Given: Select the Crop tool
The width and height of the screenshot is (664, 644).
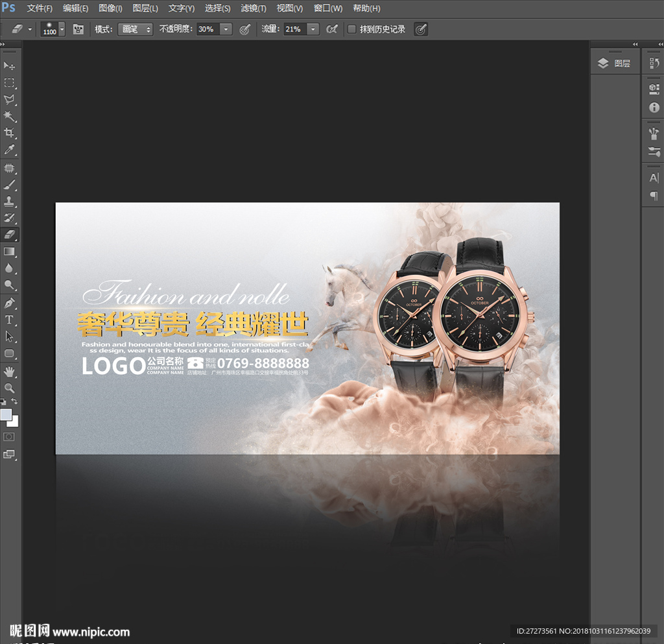Looking at the screenshot, I should pyautogui.click(x=9, y=132).
